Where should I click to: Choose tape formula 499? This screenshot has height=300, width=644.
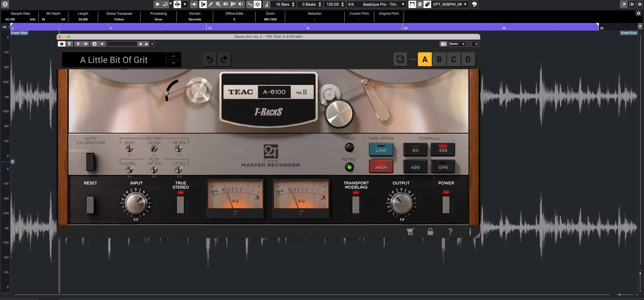pos(415,167)
